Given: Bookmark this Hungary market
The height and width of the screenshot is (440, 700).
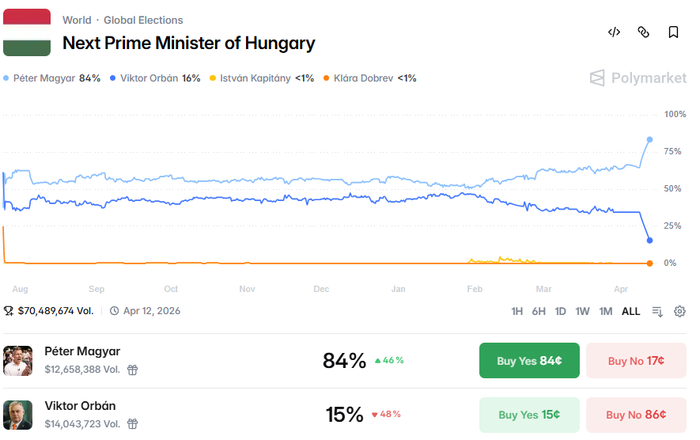Looking at the screenshot, I should pyautogui.click(x=674, y=32).
